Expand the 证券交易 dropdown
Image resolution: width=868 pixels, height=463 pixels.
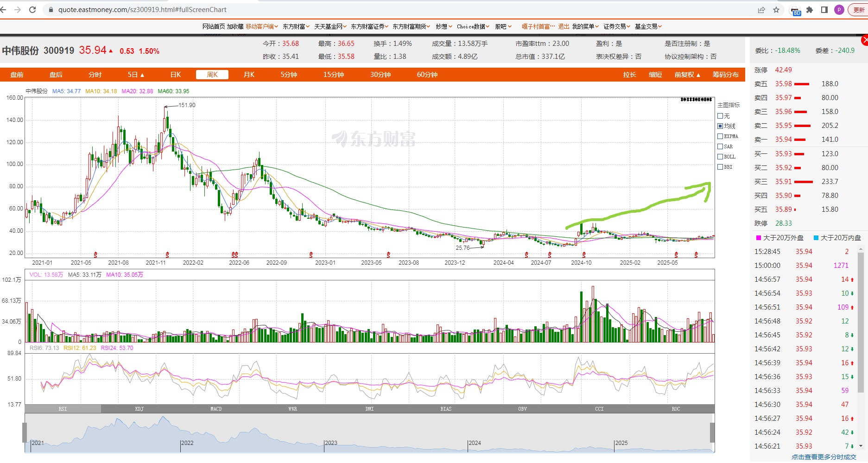pyautogui.click(x=617, y=26)
